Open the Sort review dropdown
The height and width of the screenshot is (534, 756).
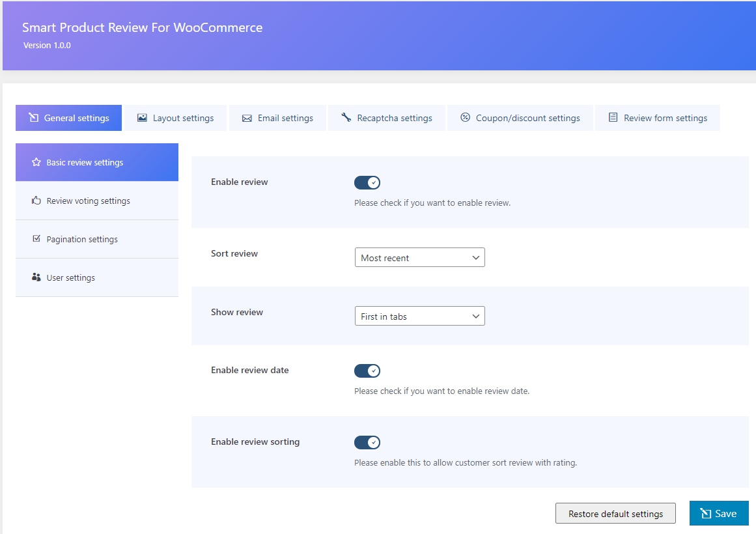coord(419,258)
